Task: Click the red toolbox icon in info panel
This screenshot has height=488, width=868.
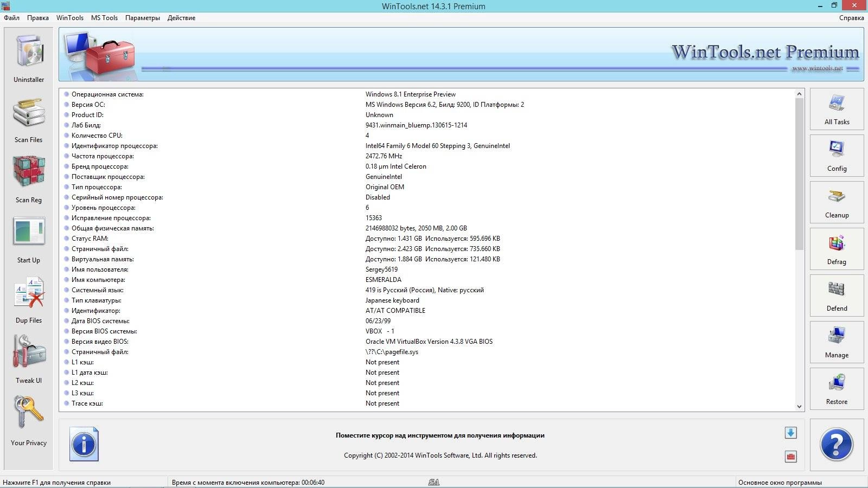Action: pos(790,457)
